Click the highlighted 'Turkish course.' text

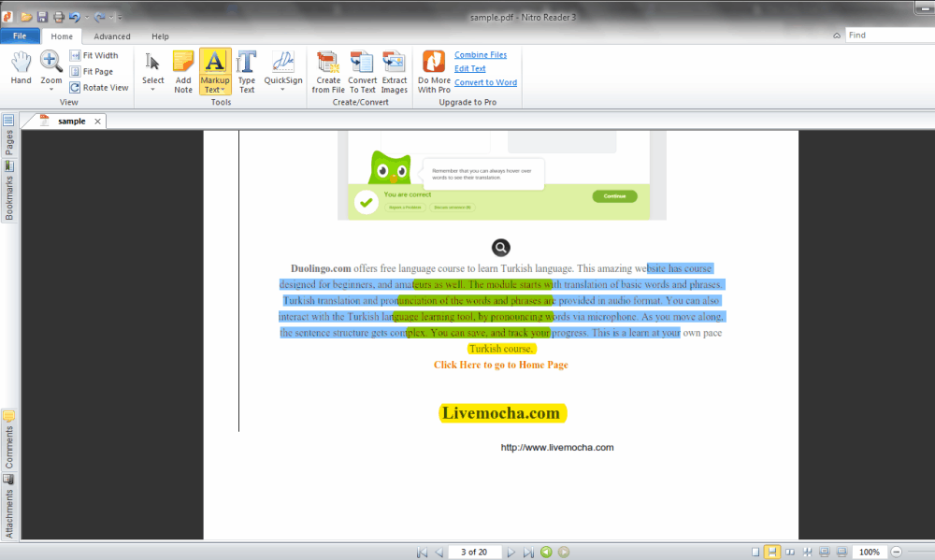(501, 349)
